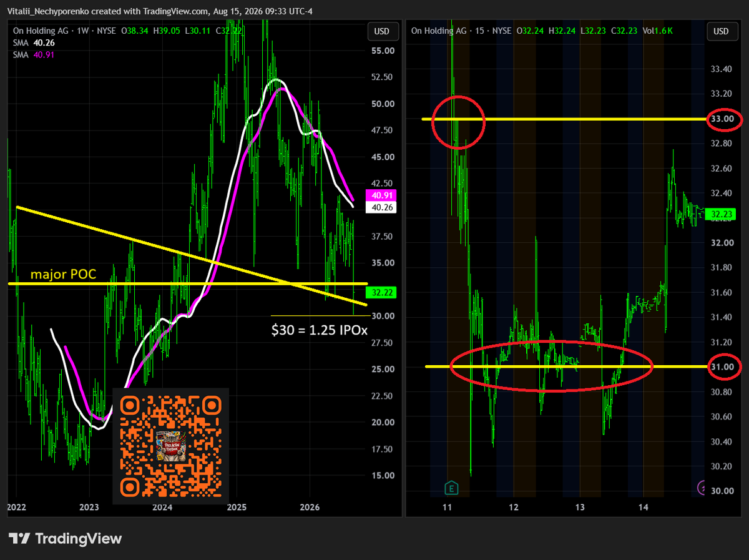The image size is (749, 560).
Task: Select the 'major POC' text annotation
Action: click(63, 274)
